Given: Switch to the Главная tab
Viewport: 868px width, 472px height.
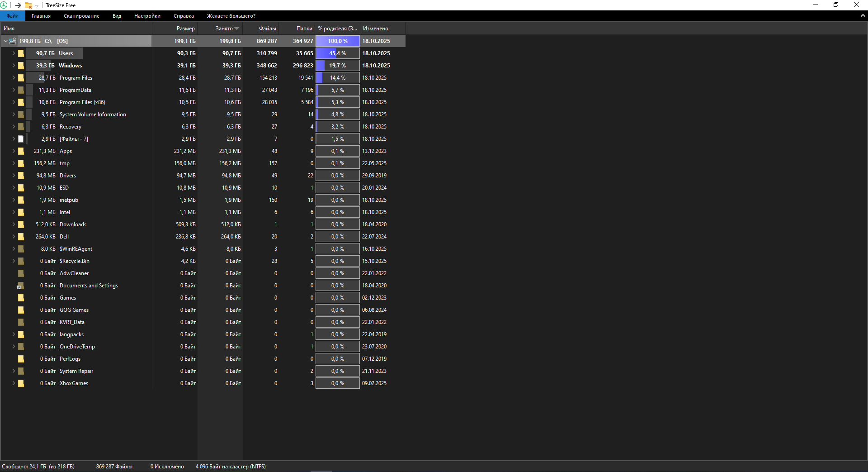Looking at the screenshot, I should (x=41, y=16).
